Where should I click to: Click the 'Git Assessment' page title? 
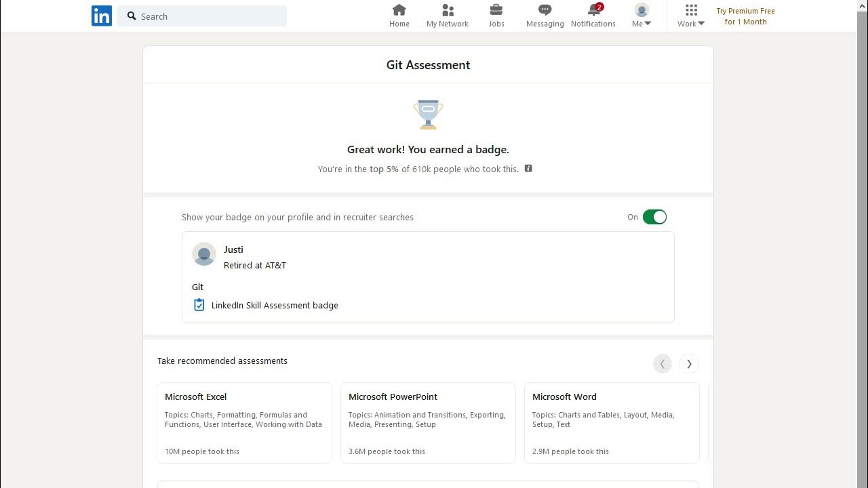pos(428,65)
